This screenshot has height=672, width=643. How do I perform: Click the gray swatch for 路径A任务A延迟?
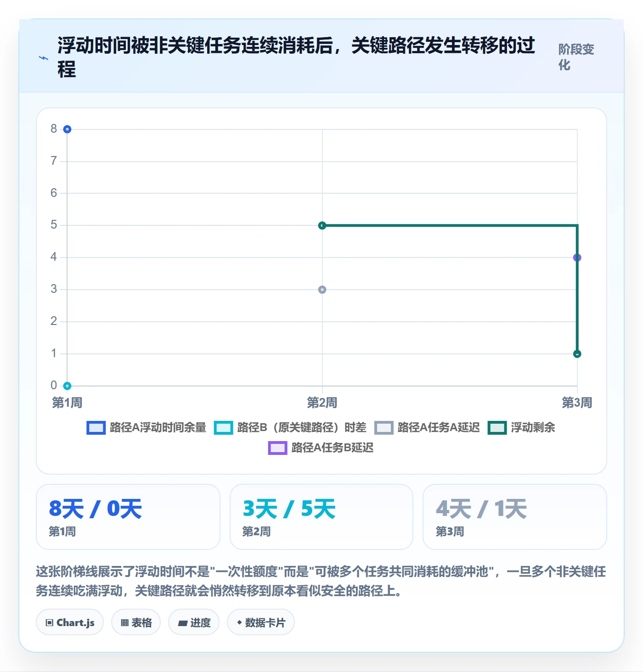[x=384, y=427]
